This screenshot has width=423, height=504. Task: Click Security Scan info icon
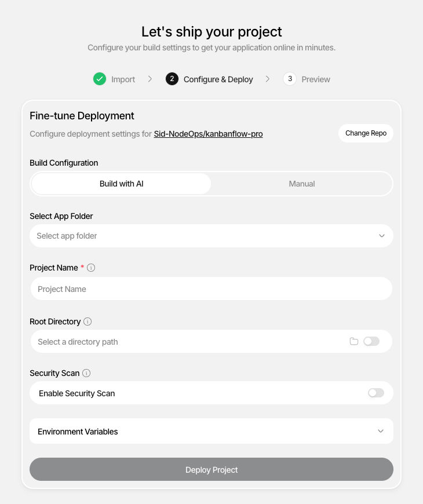(86, 373)
